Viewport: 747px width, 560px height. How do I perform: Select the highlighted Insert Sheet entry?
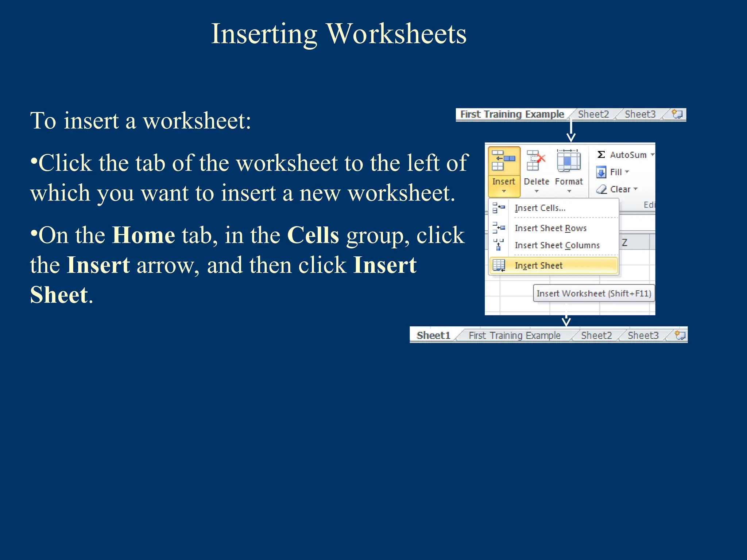coord(554,265)
